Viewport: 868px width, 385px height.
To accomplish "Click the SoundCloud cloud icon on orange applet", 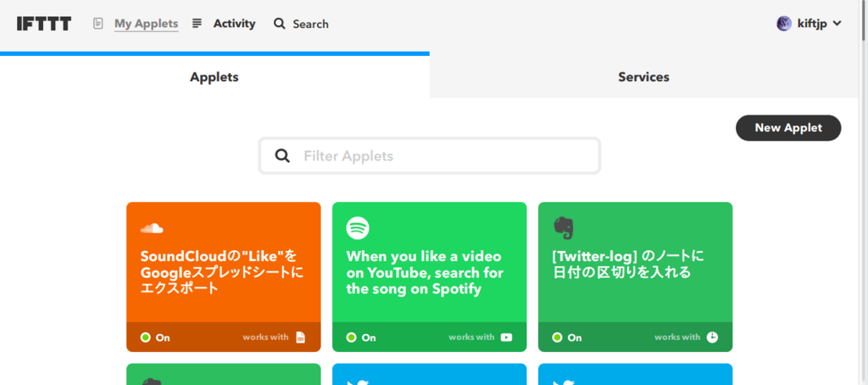I will tap(152, 228).
